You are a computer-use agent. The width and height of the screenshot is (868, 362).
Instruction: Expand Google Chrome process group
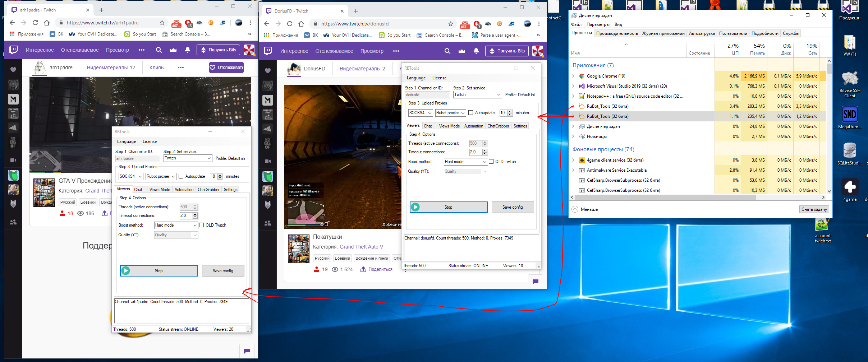click(573, 76)
